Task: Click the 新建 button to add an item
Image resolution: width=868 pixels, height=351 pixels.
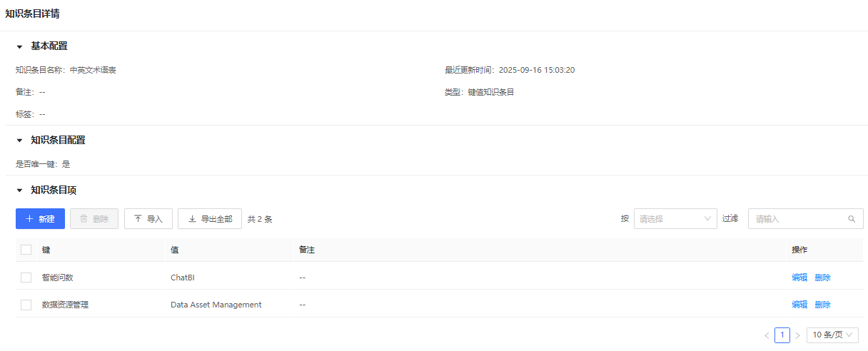Action: [40, 219]
